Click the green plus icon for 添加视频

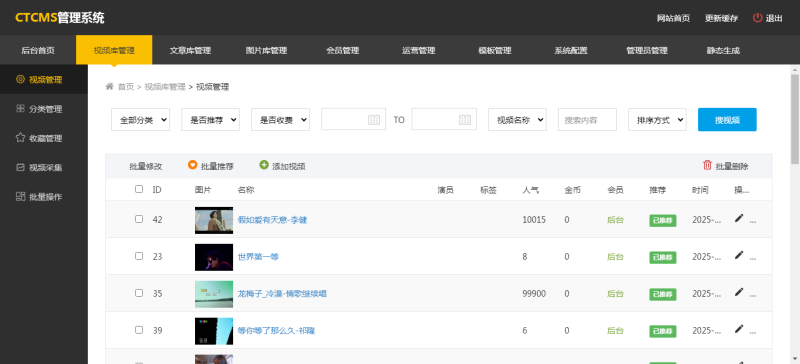click(x=264, y=165)
